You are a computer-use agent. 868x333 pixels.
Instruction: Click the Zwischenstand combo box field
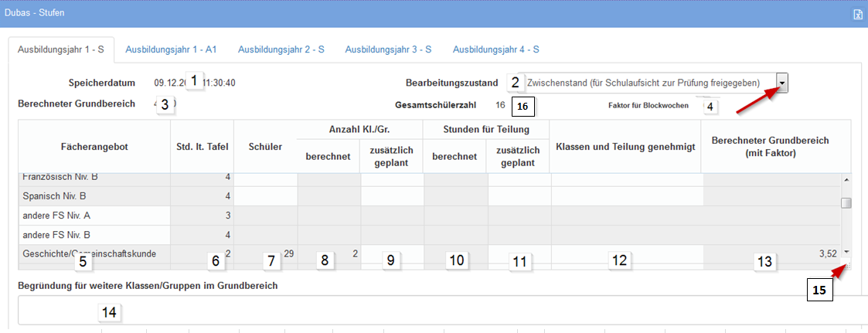649,83
